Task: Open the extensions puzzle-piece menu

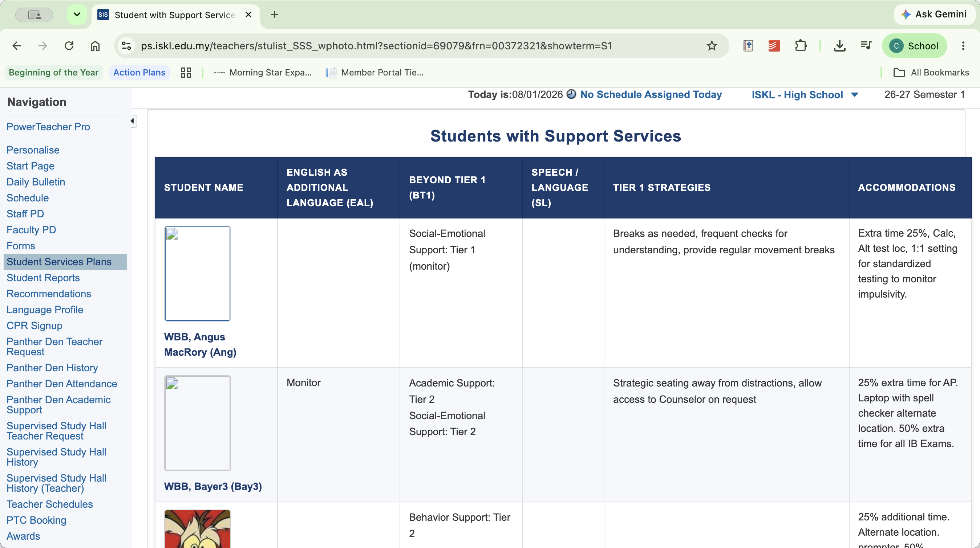Action: click(x=801, y=46)
